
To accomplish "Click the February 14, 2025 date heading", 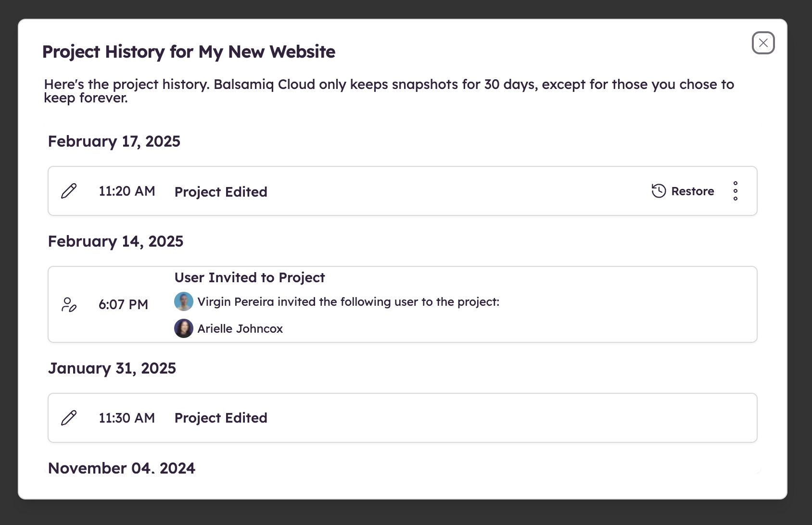I will pos(115,241).
